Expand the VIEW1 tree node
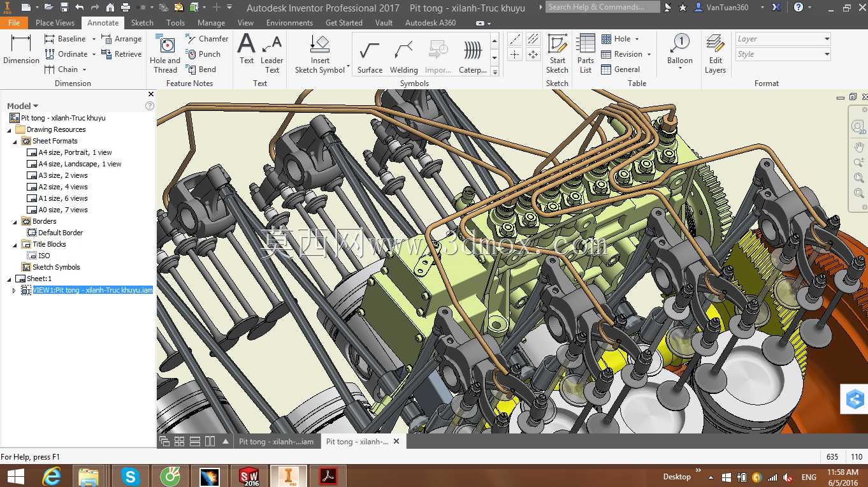Viewport: 868px width, 487px height. (15, 291)
